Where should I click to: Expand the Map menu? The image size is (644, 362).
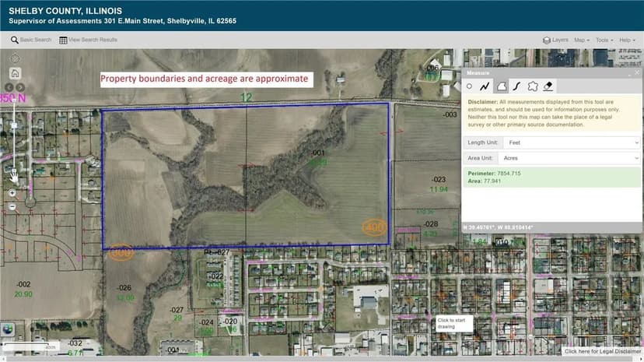click(x=581, y=40)
